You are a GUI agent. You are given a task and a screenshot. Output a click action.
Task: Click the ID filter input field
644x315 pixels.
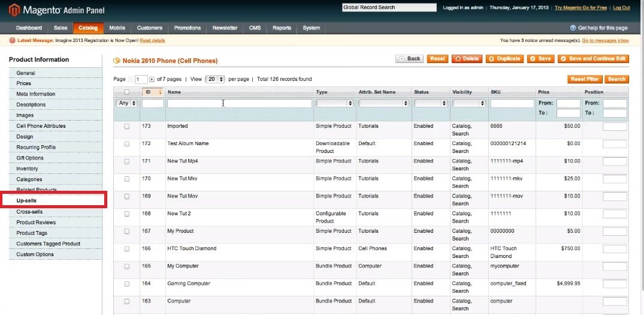pyautogui.click(x=153, y=103)
